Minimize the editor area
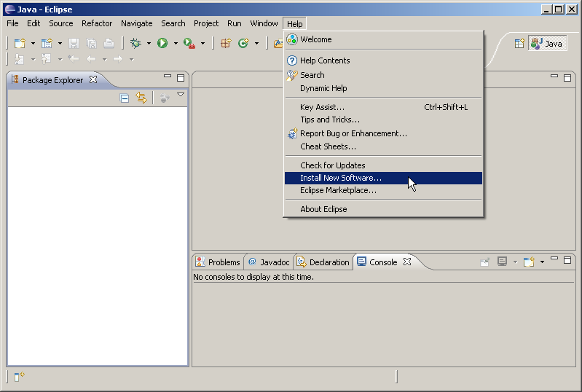Screen dimensions: 582x392 (x=554, y=76)
